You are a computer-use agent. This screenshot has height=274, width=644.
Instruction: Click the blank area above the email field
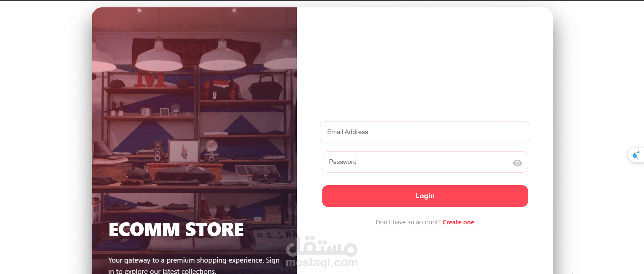425,64
